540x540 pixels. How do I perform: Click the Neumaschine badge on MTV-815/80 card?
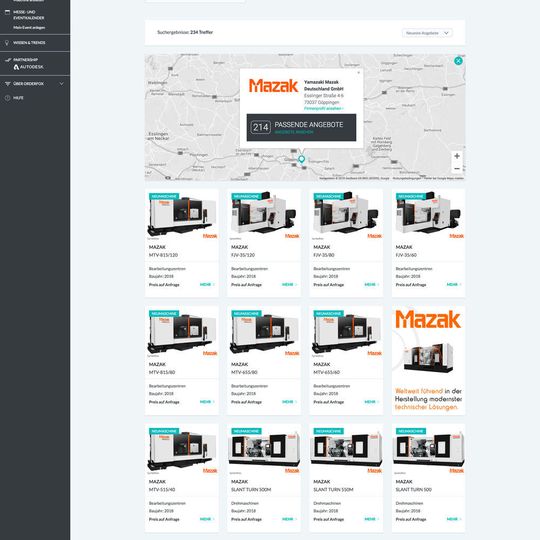coord(164,313)
